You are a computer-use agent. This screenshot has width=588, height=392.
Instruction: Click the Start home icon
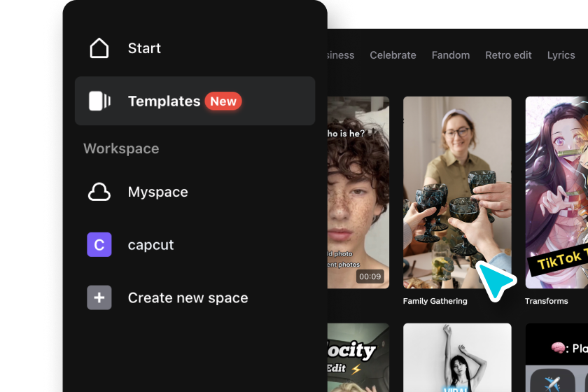click(99, 48)
